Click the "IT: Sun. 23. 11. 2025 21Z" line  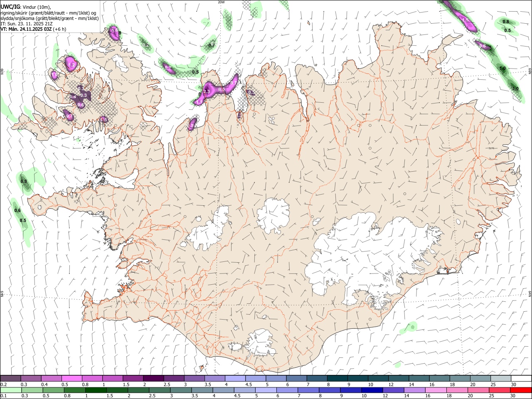27,24
